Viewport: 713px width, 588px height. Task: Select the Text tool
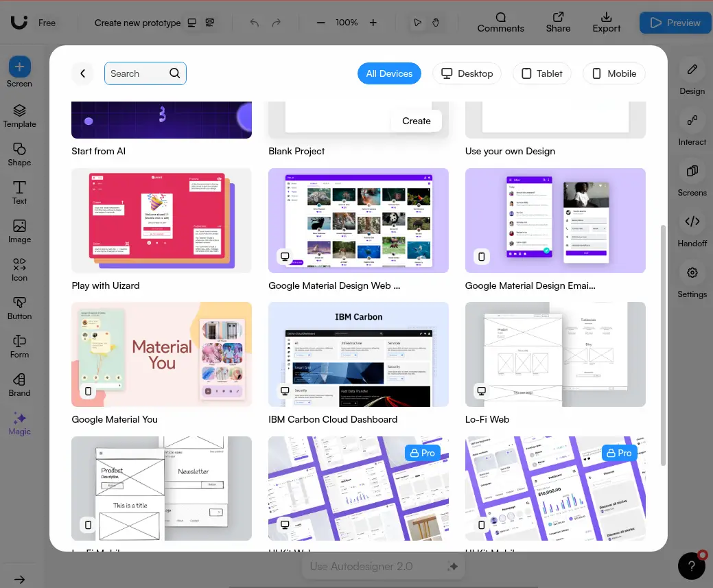(19, 192)
